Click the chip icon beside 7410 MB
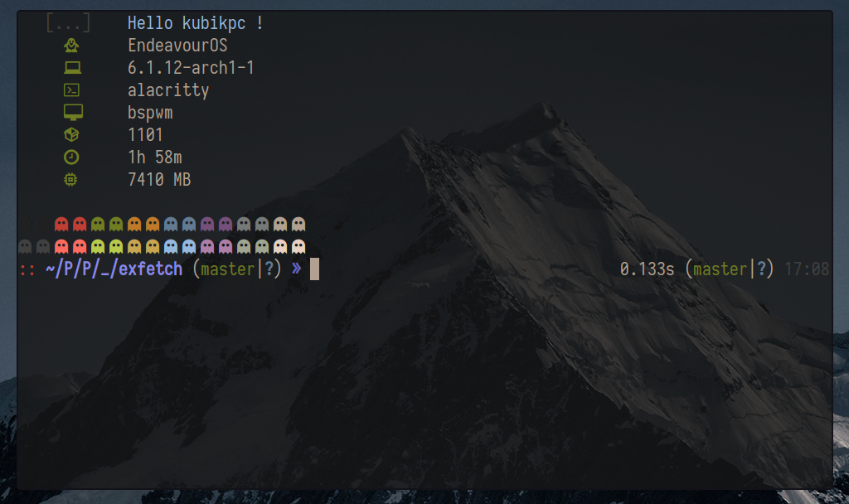849x504 pixels. [x=72, y=178]
